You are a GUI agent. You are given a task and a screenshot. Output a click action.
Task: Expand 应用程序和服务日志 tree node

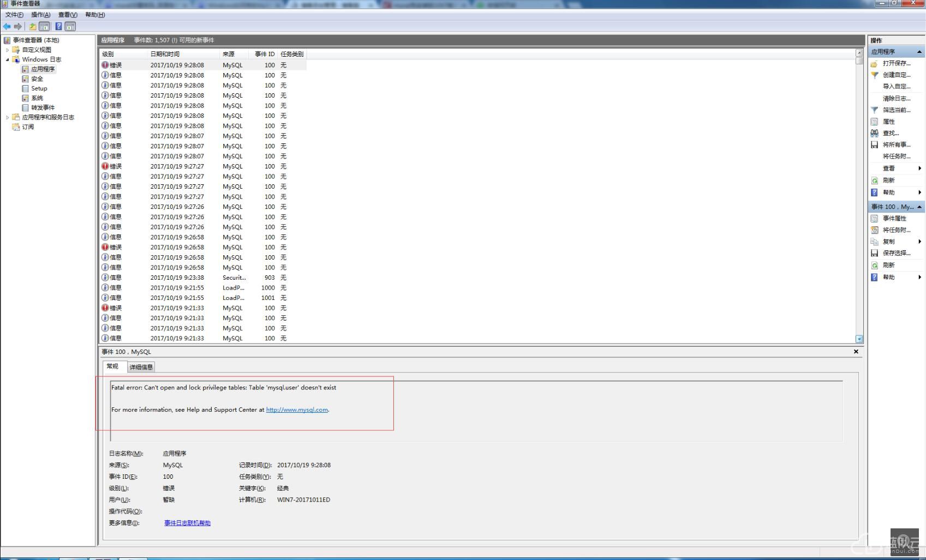8,117
